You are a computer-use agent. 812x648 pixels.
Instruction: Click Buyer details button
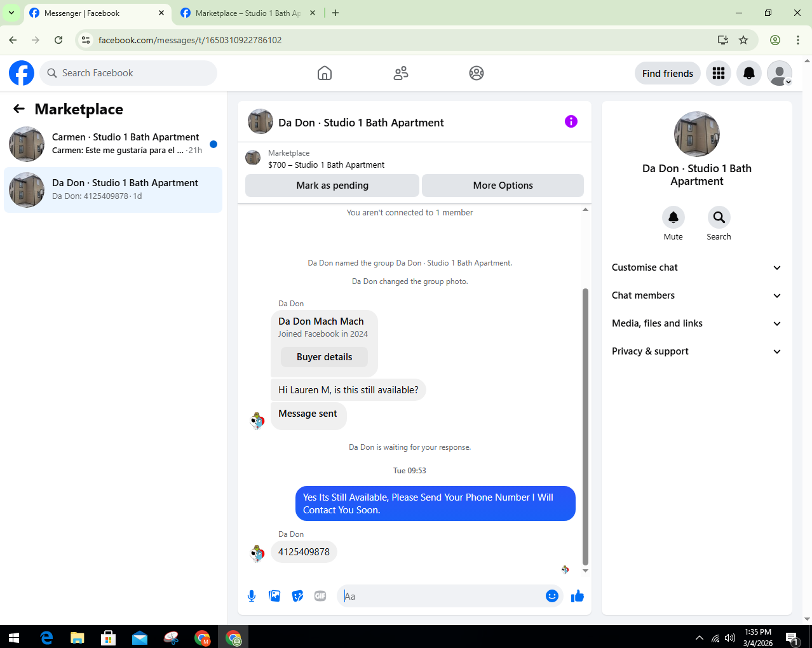coord(324,357)
